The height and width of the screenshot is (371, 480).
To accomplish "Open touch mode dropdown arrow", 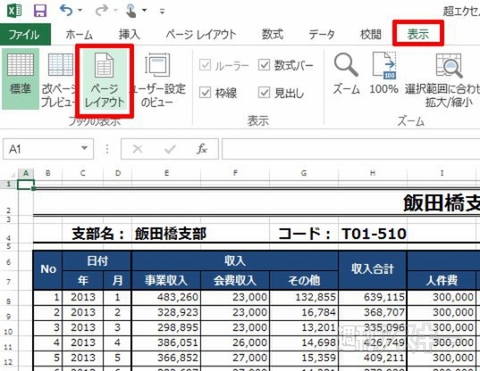I will [x=144, y=10].
